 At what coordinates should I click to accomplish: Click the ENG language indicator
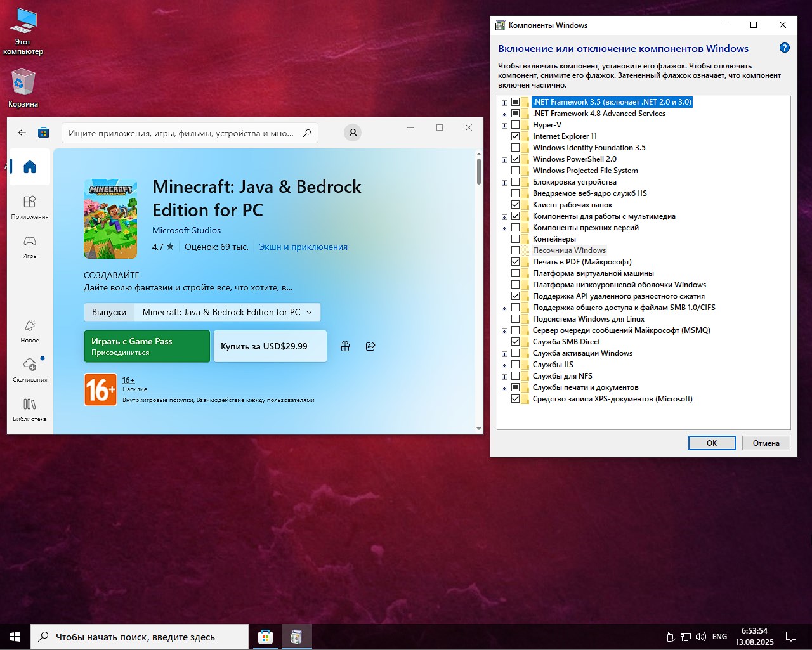pyautogui.click(x=719, y=637)
